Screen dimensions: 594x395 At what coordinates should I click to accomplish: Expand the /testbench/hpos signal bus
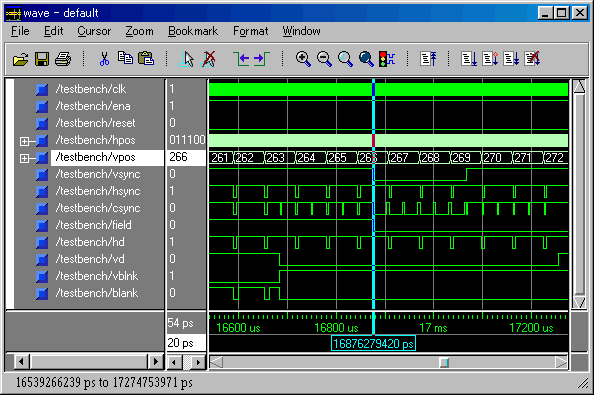coord(24,141)
